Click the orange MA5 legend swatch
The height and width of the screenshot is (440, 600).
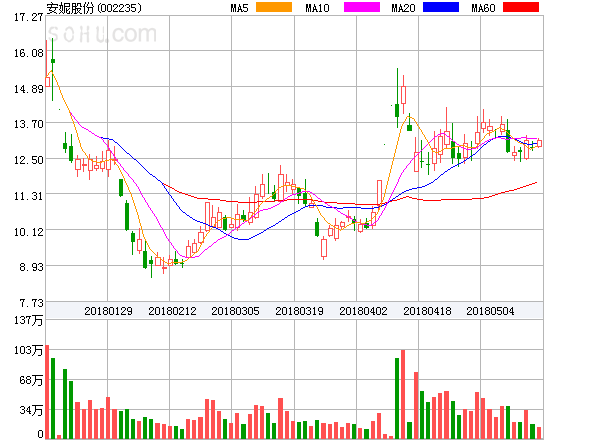(x=274, y=7)
